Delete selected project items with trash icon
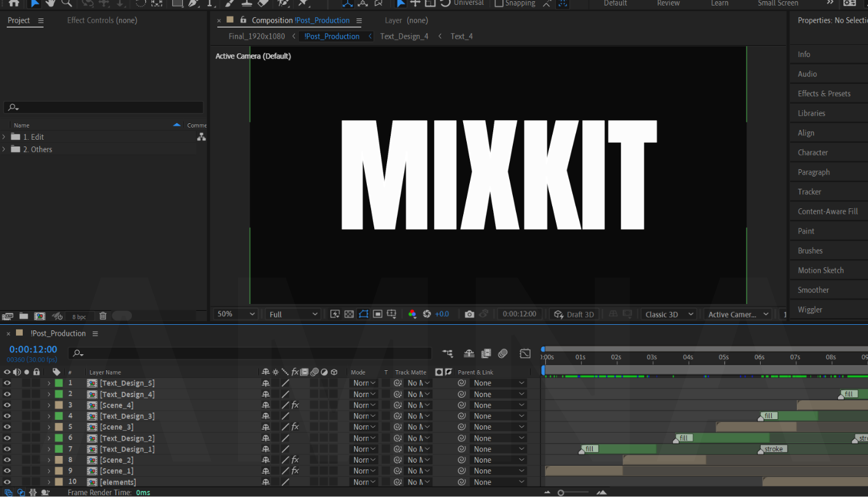The height and width of the screenshot is (497, 868). 103,316
